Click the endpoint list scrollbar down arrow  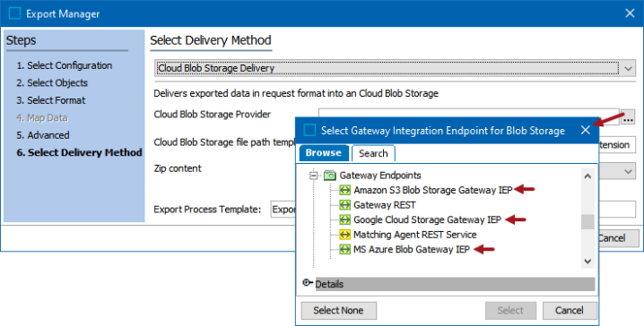(x=587, y=262)
